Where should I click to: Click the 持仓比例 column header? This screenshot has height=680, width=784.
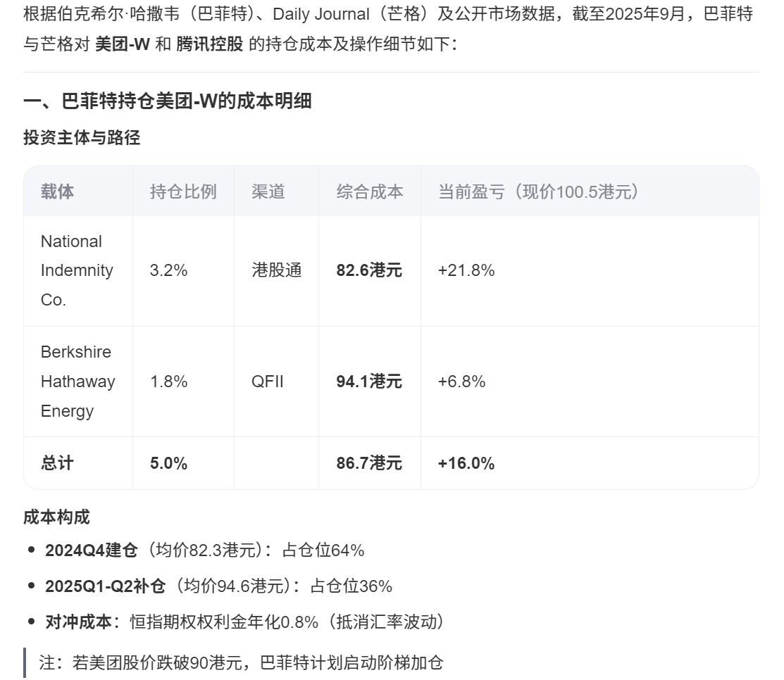(183, 191)
